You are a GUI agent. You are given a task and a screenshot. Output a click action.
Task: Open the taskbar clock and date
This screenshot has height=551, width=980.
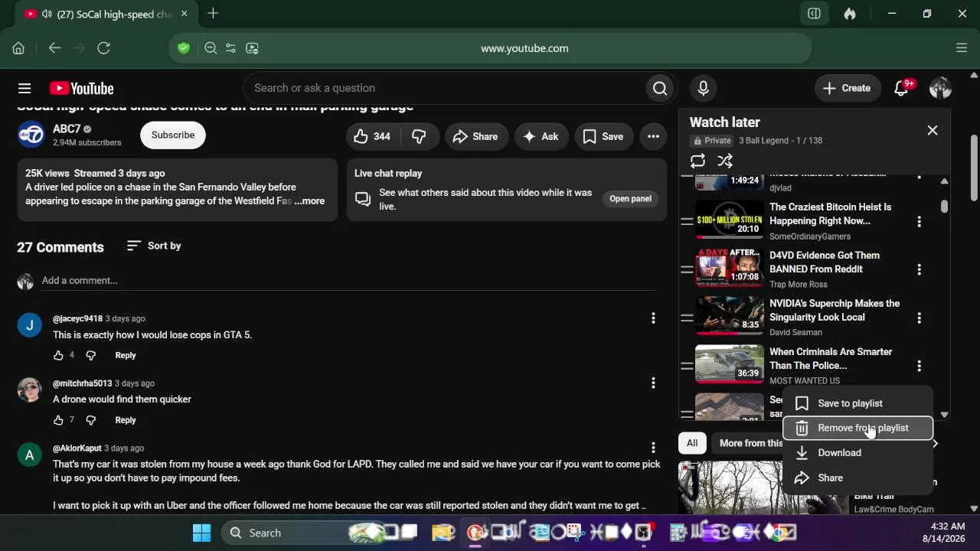tap(943, 533)
